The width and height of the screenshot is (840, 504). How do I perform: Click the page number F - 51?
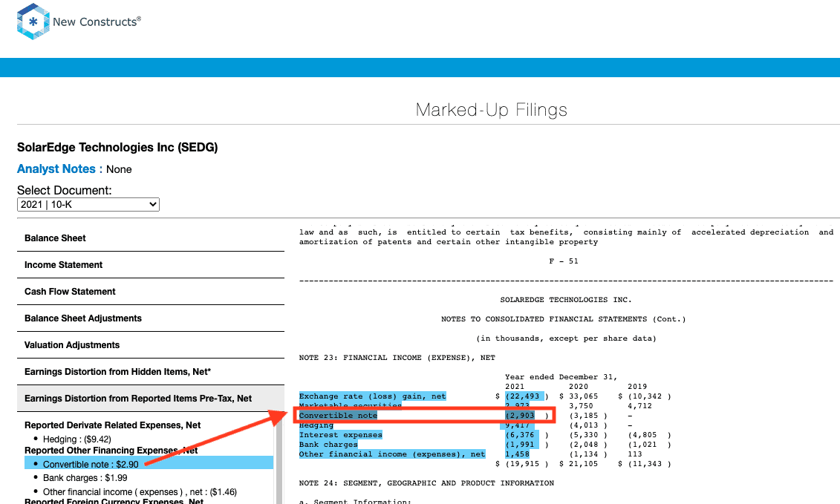click(564, 261)
